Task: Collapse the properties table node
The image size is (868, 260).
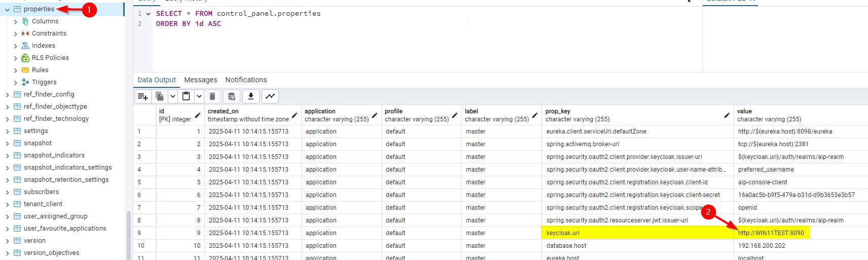Action: 7,9
